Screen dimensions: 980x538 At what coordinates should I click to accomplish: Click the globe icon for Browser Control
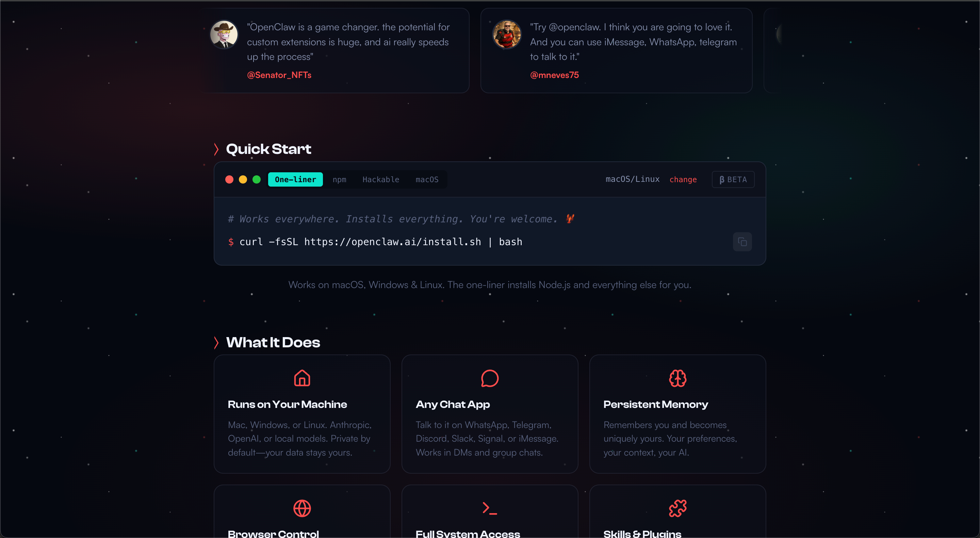coord(302,508)
